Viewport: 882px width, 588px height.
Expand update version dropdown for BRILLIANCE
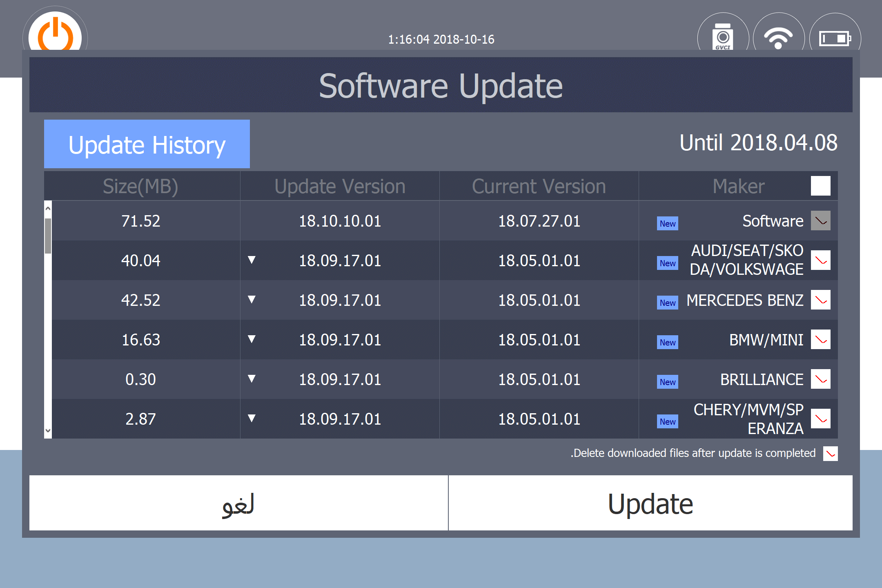252,379
